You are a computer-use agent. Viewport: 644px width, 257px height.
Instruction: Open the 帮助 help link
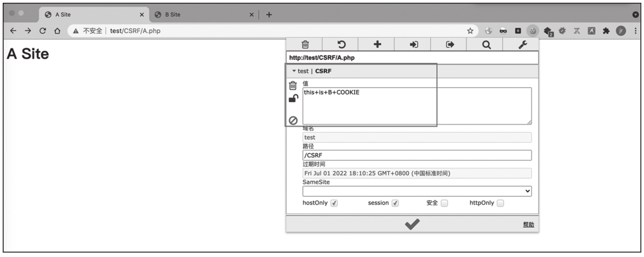pos(528,225)
